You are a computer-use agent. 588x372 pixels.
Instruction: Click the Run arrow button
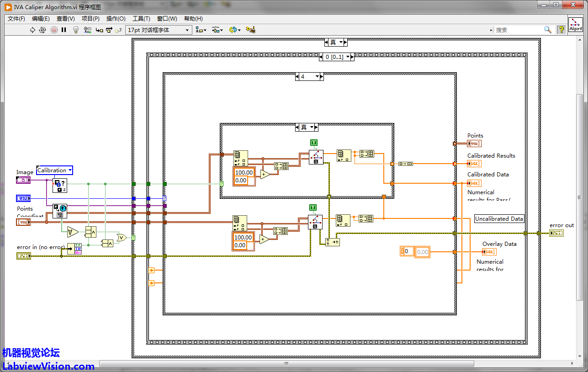coord(32,30)
